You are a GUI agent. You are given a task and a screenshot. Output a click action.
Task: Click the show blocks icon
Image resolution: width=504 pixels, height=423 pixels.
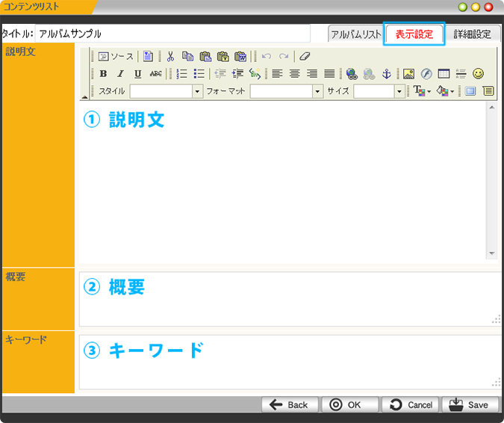pyautogui.click(x=488, y=91)
